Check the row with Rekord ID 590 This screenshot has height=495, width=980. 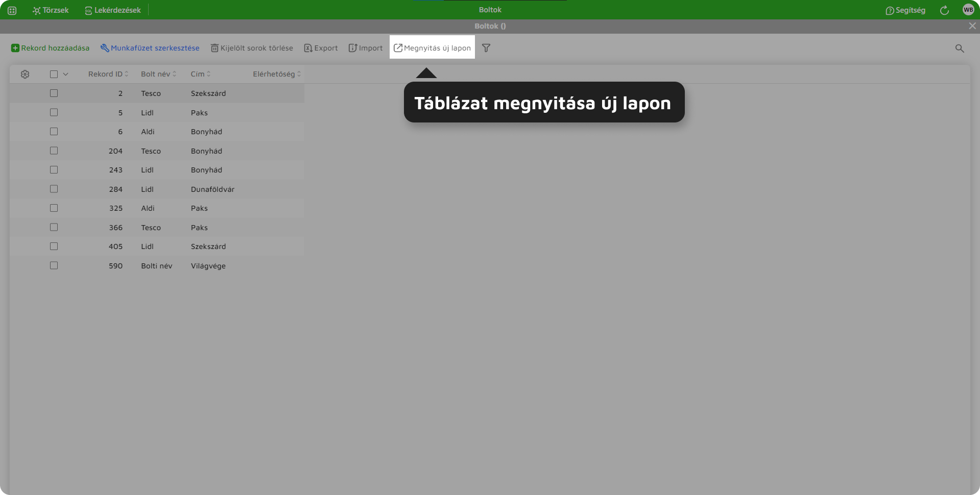click(54, 265)
